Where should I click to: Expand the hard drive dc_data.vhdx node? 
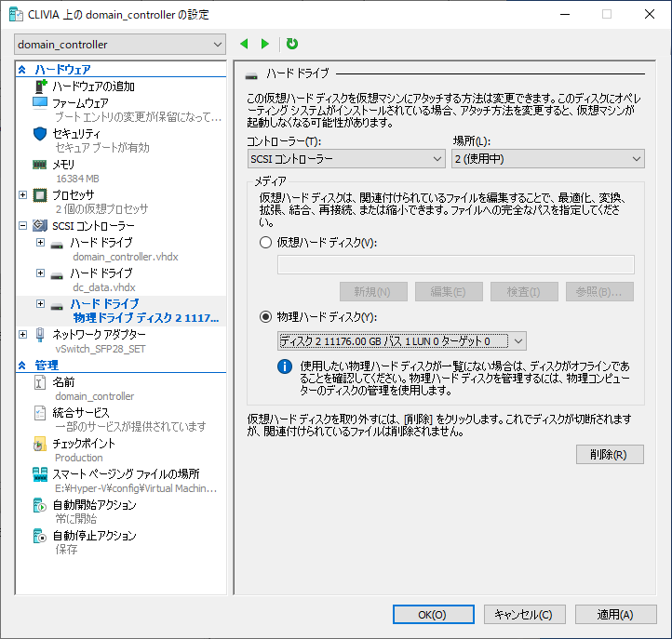[40, 273]
